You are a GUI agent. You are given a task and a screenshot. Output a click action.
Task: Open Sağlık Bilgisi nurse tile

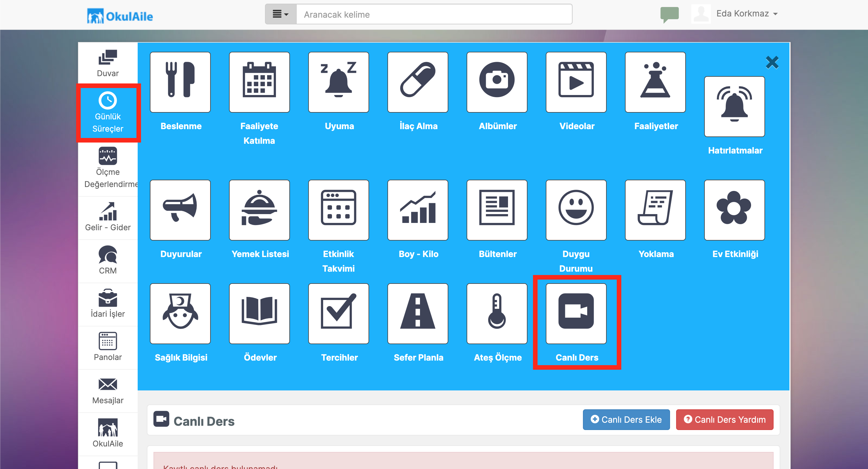(x=180, y=313)
